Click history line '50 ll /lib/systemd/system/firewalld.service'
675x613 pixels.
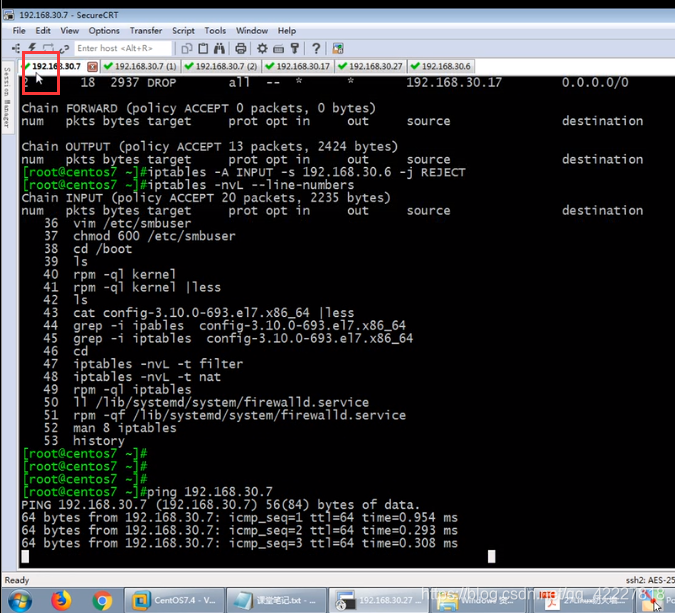click(x=206, y=402)
